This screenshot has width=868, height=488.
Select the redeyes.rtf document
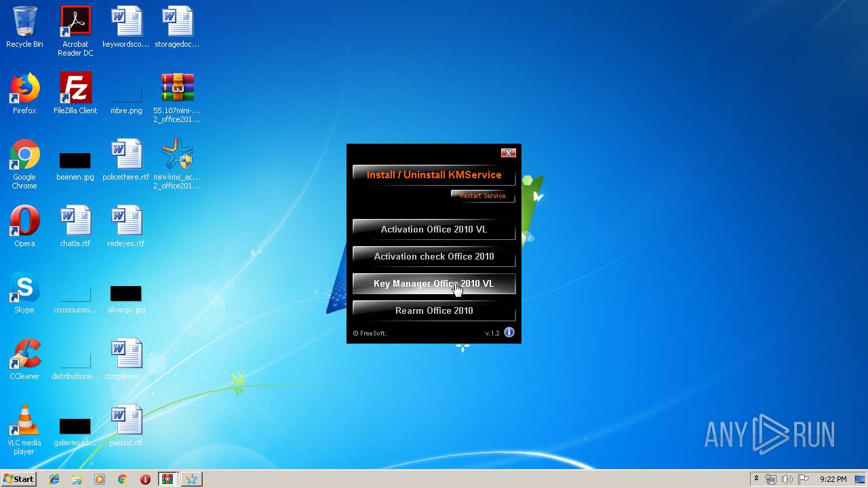tap(126, 226)
